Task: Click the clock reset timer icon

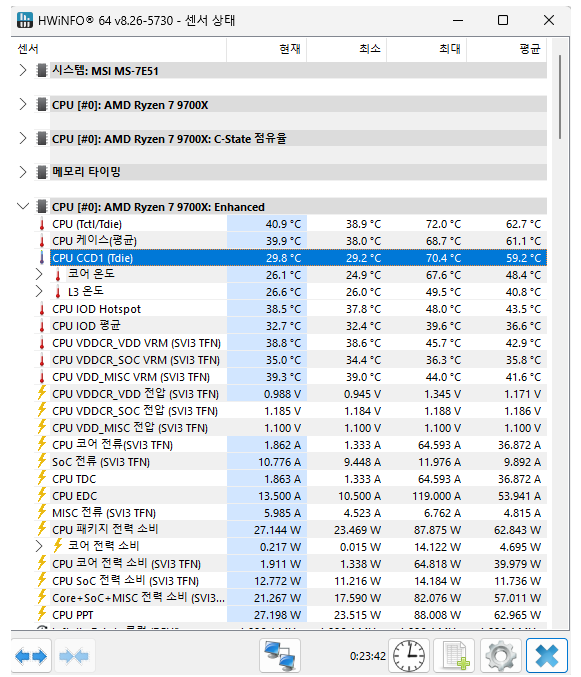Action: [409, 656]
